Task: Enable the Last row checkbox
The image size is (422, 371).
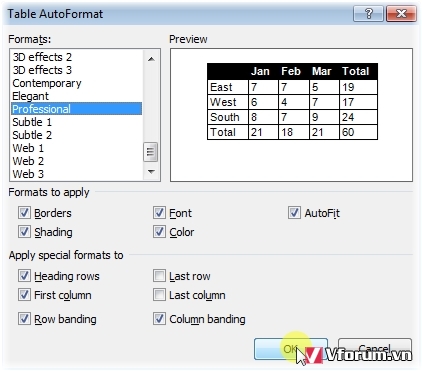Action: 159,276
